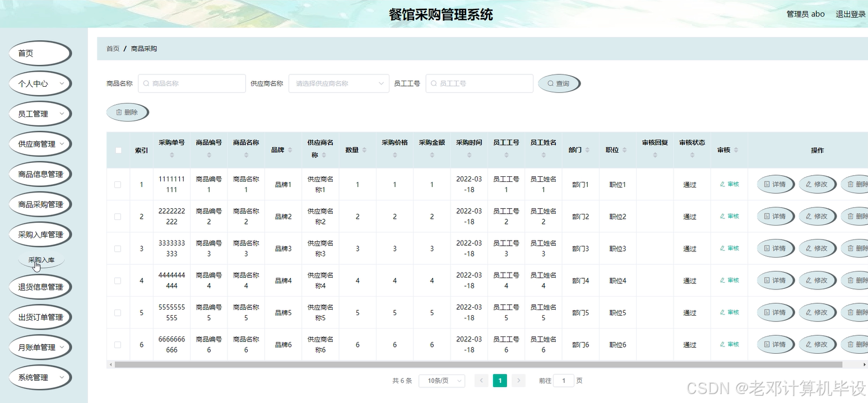The image size is (868, 403).
Task: Click the 前往 page number input box
Action: click(x=564, y=380)
